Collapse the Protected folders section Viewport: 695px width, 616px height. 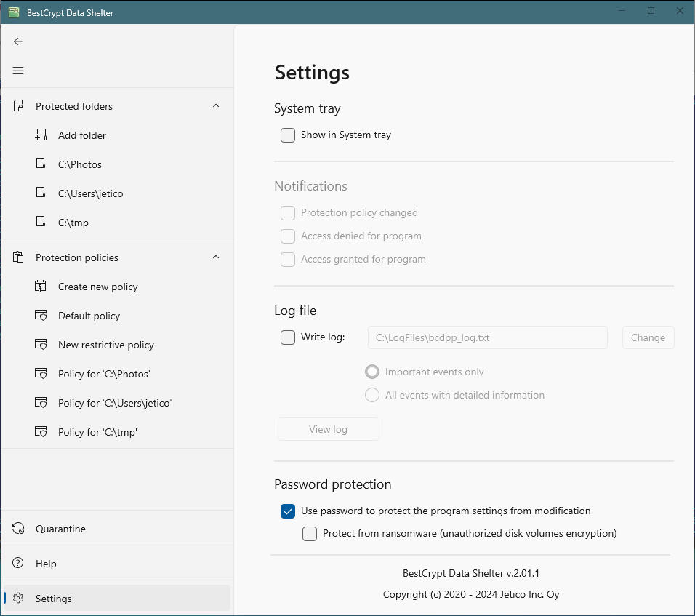216,106
